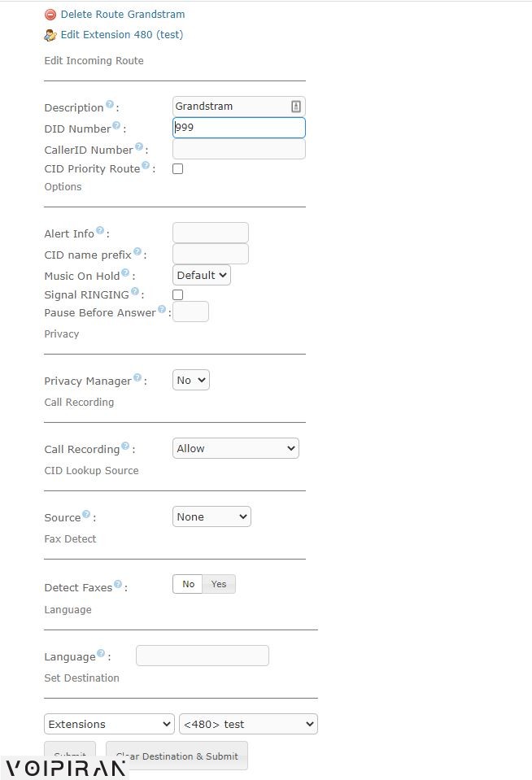
Task: Open Detect Faxes help icon
Action: point(118,584)
